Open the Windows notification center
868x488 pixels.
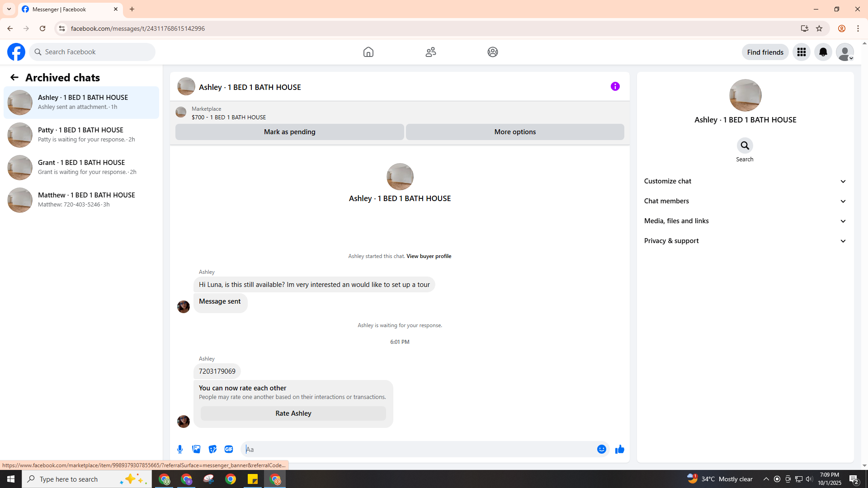854,479
